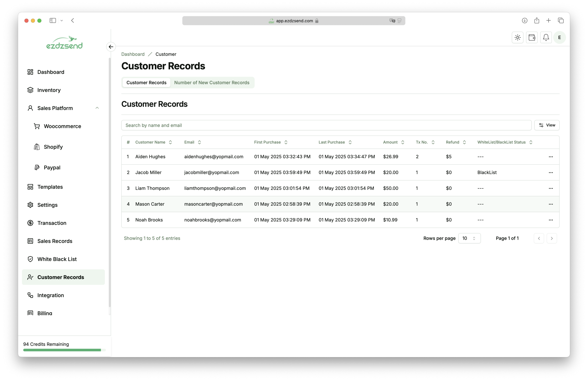Image resolution: width=588 pixels, height=381 pixels.
Task: Open notifications with the bell icon
Action: pos(546,37)
